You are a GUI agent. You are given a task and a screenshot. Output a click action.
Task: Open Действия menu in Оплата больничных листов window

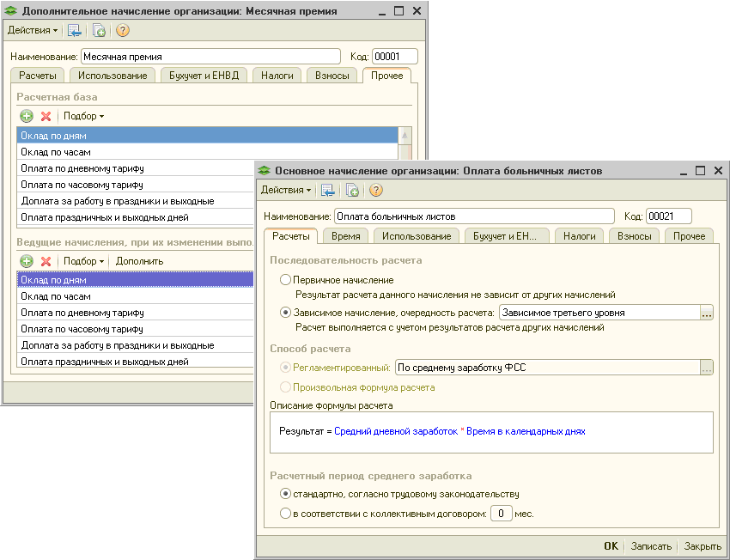(286, 190)
